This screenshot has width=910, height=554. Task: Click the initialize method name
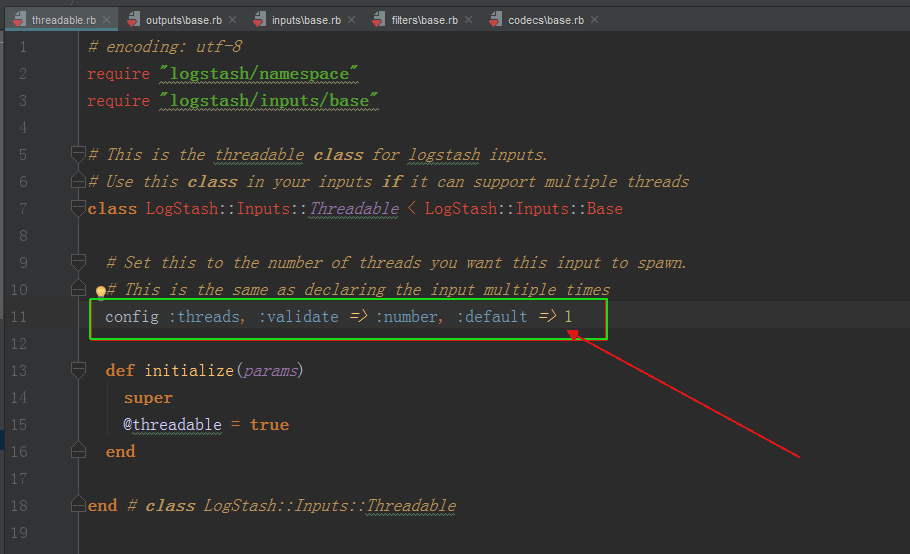(x=189, y=371)
